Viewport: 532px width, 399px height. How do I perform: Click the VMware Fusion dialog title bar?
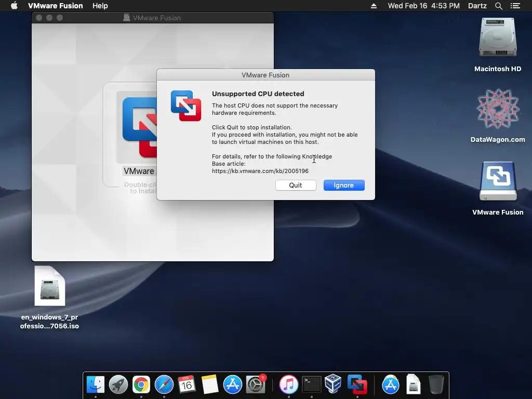[x=265, y=75]
